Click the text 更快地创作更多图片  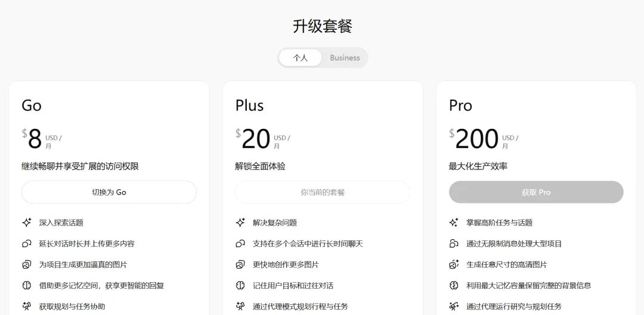pyautogui.click(x=286, y=265)
